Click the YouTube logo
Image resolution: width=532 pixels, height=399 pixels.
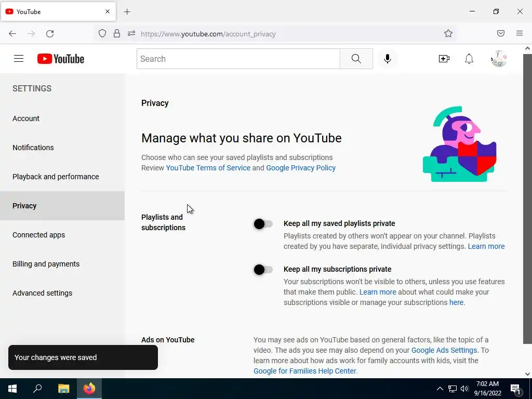(61, 59)
